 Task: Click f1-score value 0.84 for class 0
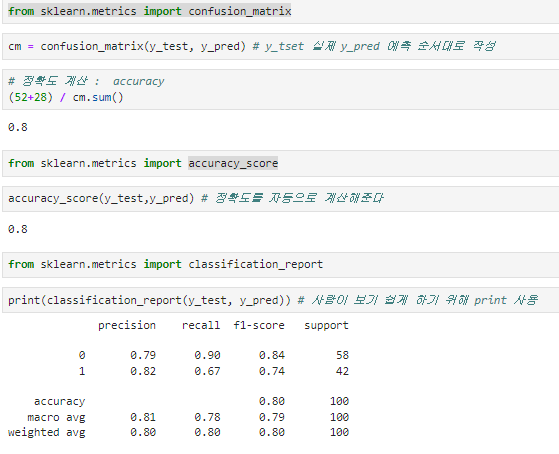[272, 355]
